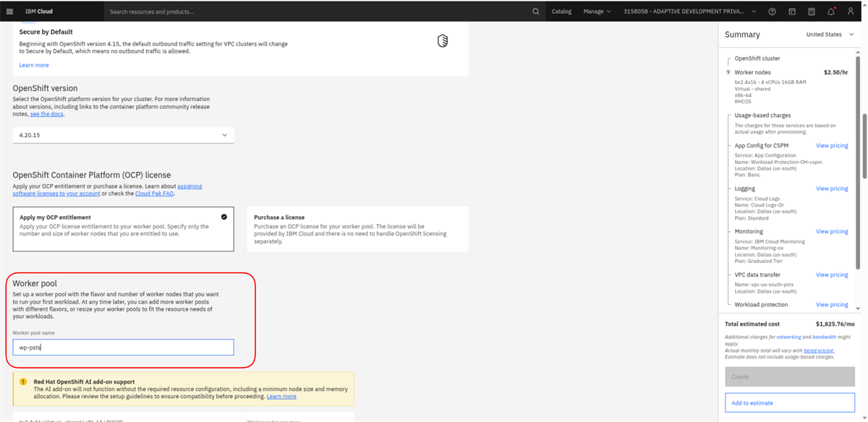Click the IBM Cloud logo
Image resolution: width=868 pixels, height=422 pixels.
tap(38, 12)
